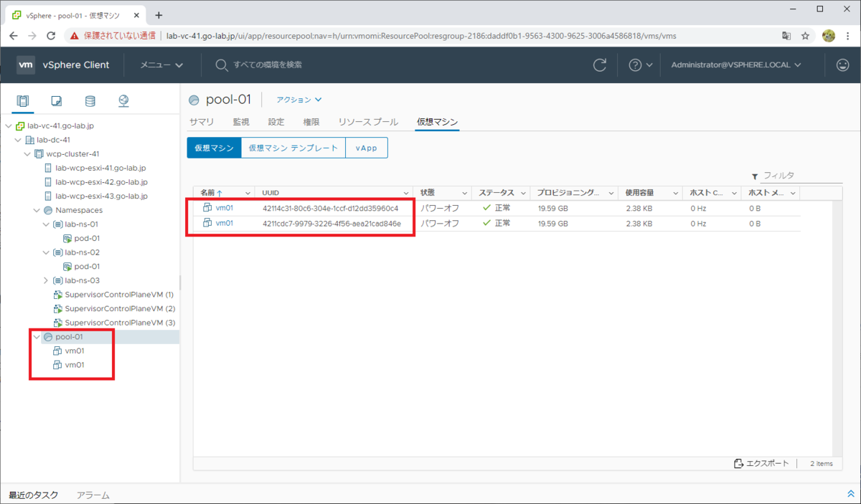Screen dimensions: 861x504
Task: Select the Hosts and Clusters inventory icon
Action: pyautogui.click(x=22, y=101)
